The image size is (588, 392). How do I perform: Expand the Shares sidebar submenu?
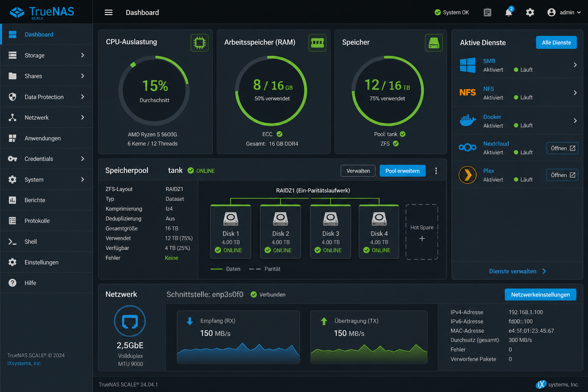tap(83, 76)
